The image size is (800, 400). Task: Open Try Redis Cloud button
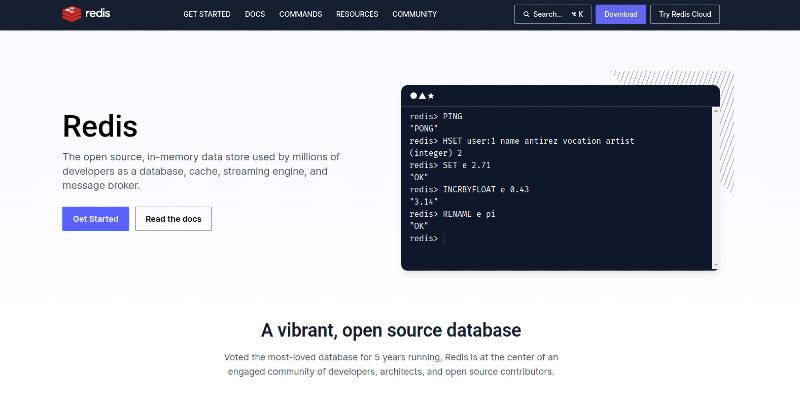tap(685, 14)
